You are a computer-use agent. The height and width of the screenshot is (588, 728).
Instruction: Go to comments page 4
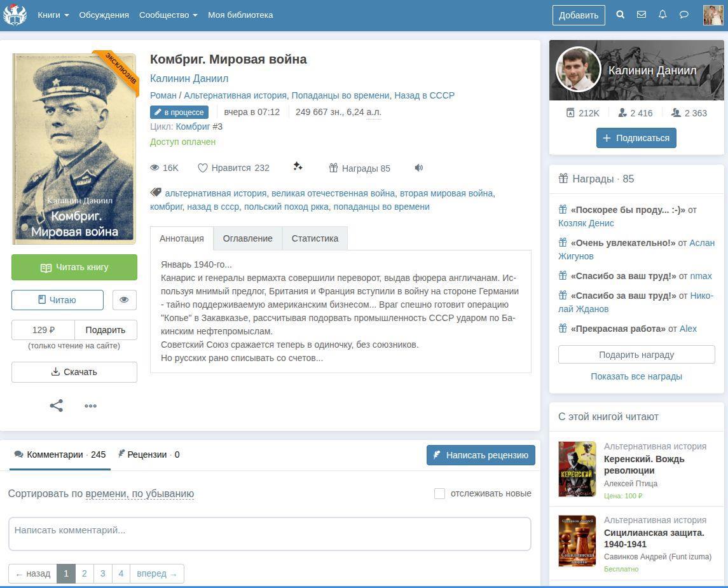[x=121, y=573]
